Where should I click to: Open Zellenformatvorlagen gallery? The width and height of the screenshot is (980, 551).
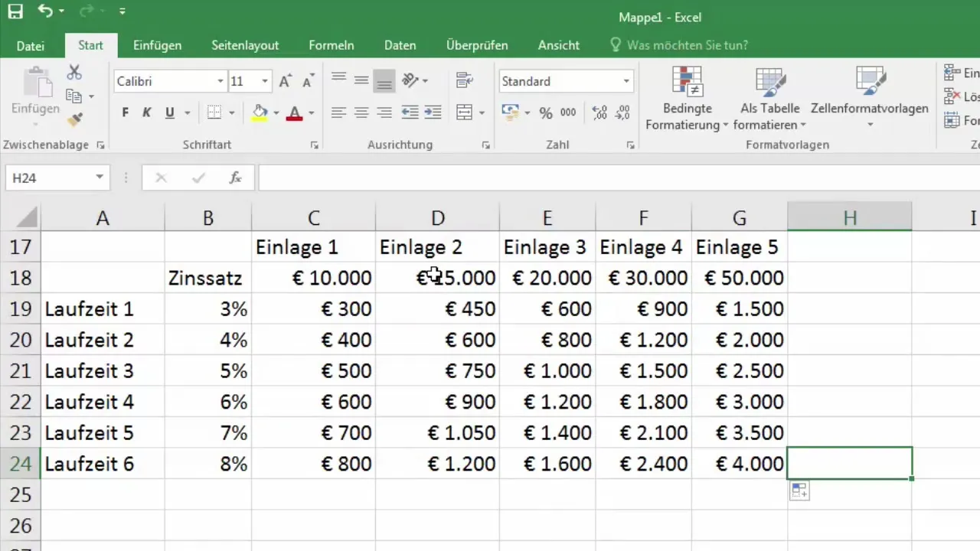click(x=870, y=98)
